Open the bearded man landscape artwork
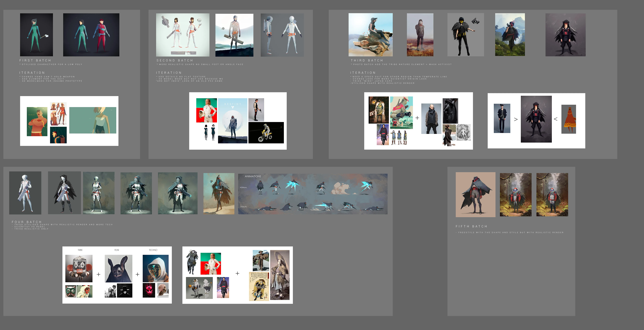 (234, 35)
